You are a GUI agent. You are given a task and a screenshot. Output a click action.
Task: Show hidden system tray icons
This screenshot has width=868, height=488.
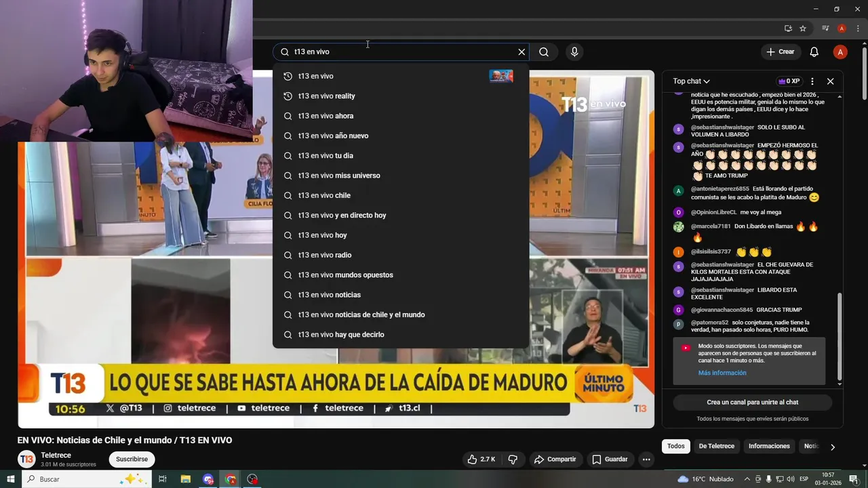coord(747,479)
